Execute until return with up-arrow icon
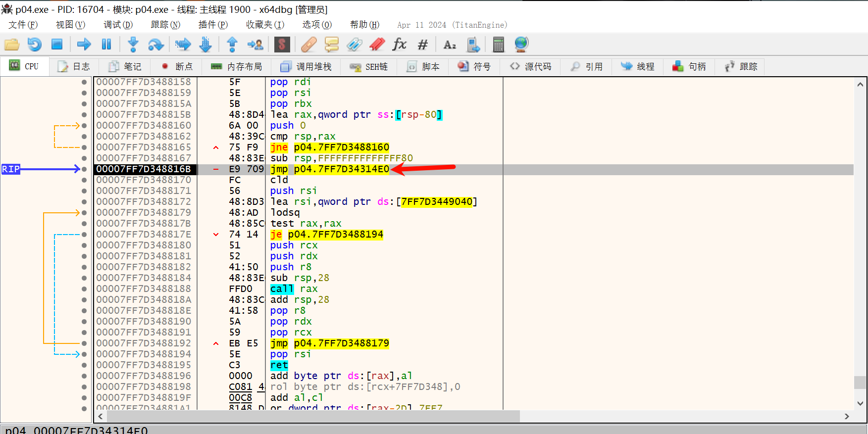Viewport: 868px width, 434px height. (x=232, y=45)
